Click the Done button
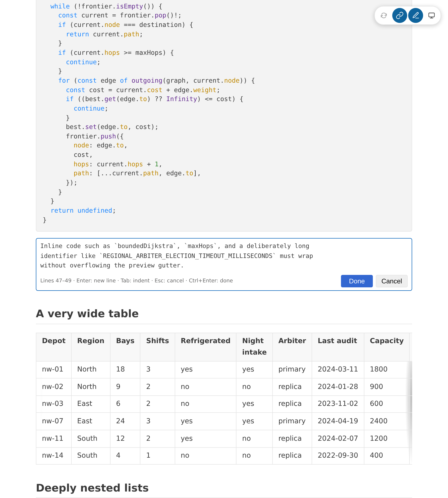448x498 pixels. tap(357, 281)
